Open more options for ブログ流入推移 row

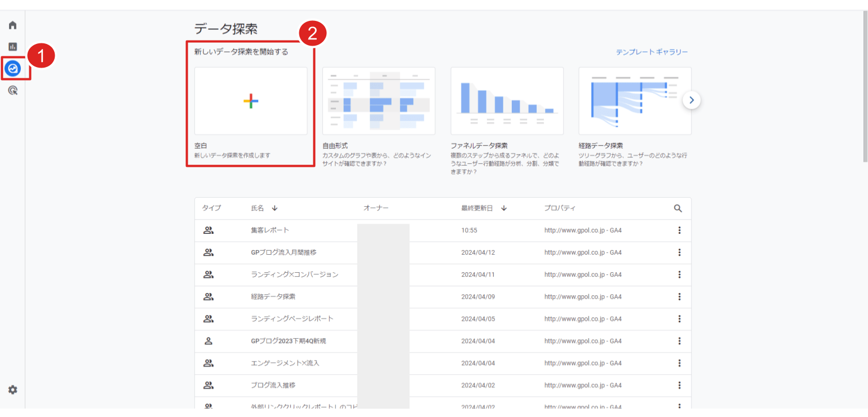(x=679, y=385)
